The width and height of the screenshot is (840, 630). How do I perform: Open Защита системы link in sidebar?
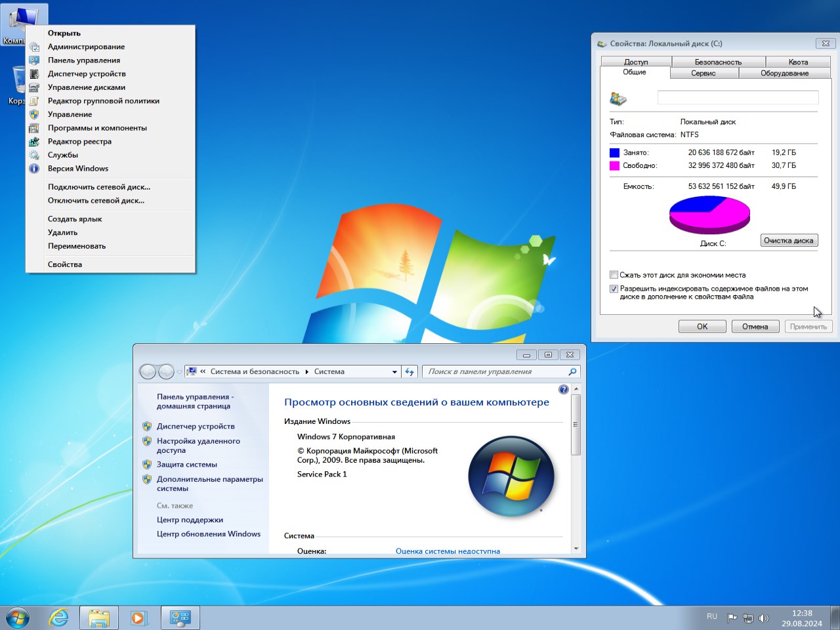[x=187, y=465]
